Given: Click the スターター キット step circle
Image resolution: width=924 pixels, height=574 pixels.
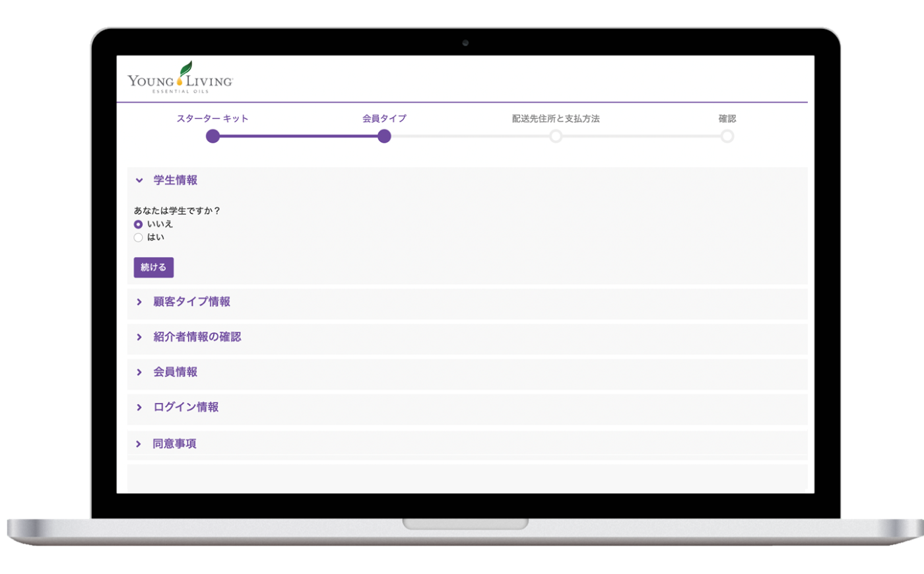Looking at the screenshot, I should [213, 136].
